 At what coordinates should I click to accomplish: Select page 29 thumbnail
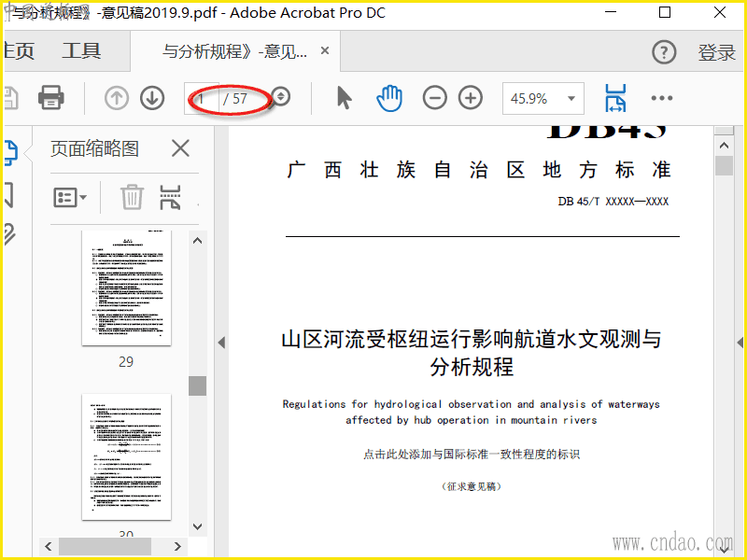[126, 288]
